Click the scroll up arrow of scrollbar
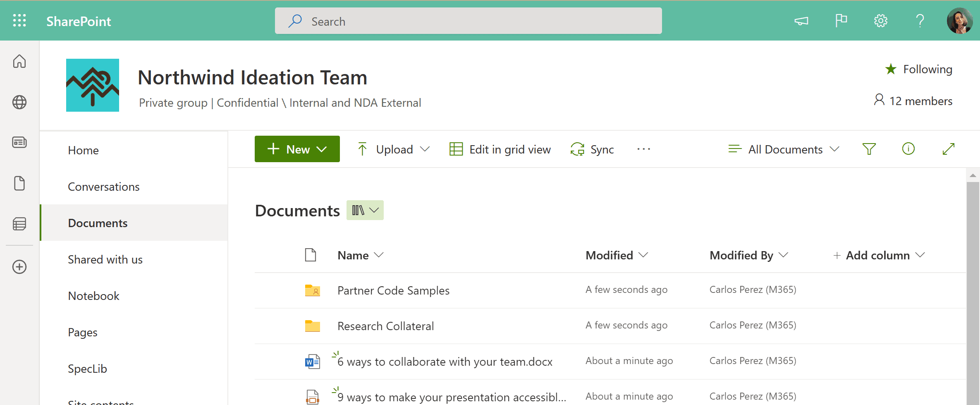Viewport: 980px width, 405px height. [x=973, y=176]
